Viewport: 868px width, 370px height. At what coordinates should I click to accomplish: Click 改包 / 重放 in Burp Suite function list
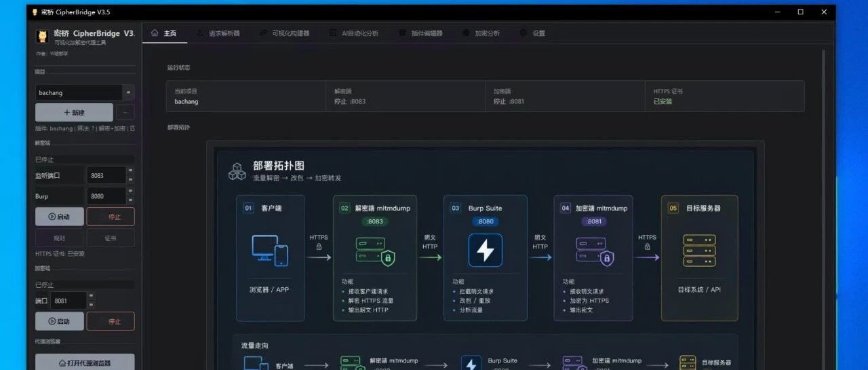[x=475, y=301]
